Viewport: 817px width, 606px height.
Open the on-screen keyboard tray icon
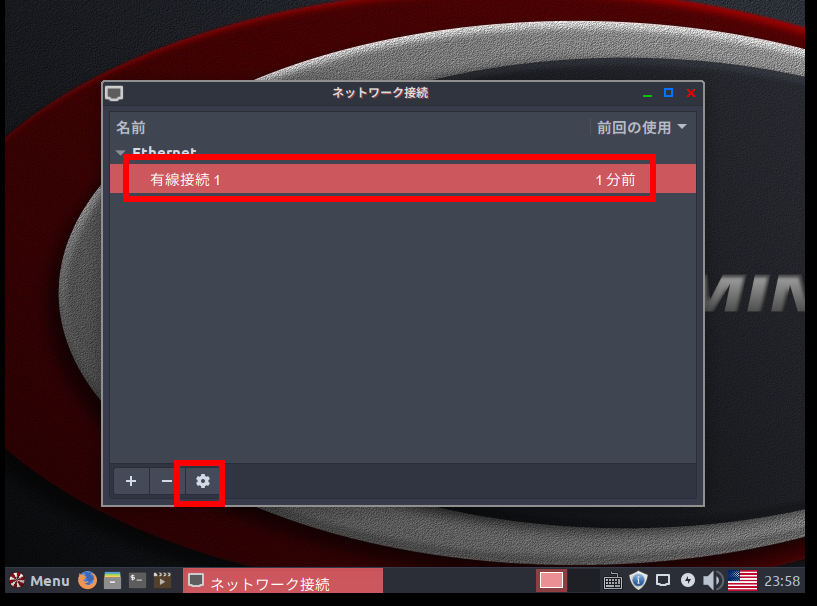[x=613, y=580]
